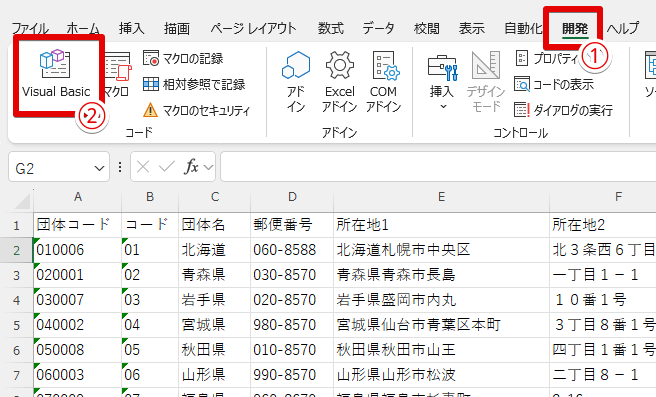656x397 pixels.
Task: Switch to the 表示 tab
Action: 472,28
